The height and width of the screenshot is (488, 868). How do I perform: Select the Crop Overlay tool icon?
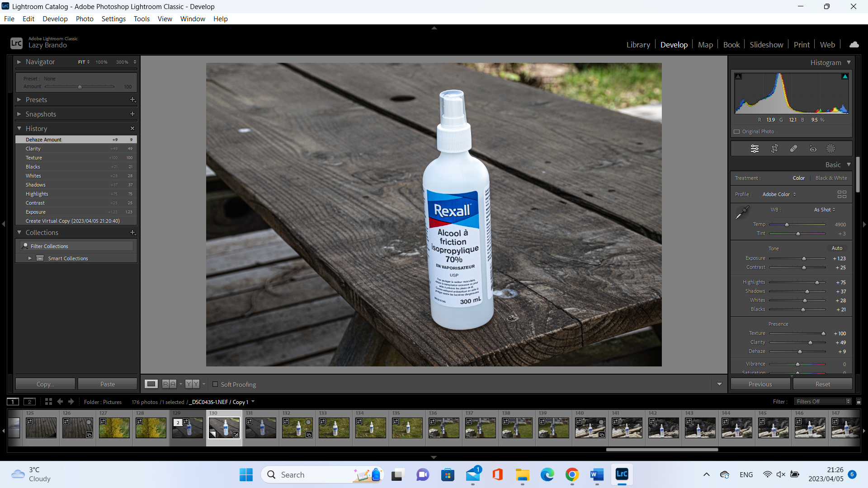774,149
